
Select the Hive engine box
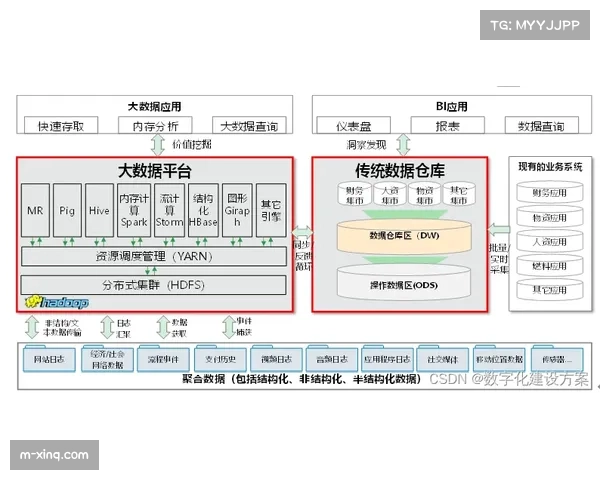click(99, 210)
